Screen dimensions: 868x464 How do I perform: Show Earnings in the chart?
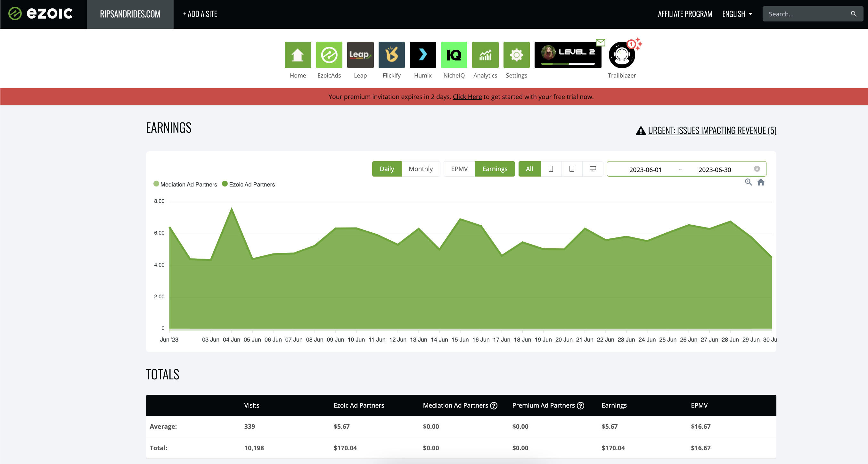(495, 169)
